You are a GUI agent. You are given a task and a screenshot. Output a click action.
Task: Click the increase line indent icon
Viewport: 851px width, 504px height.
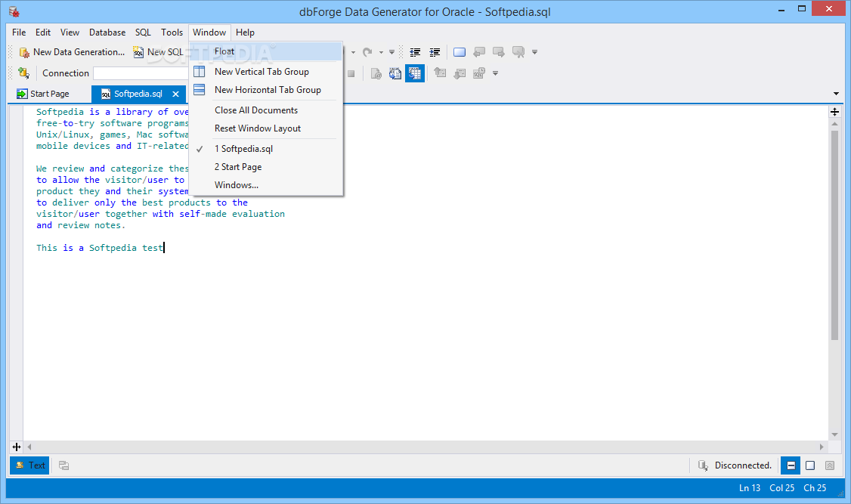coord(435,52)
